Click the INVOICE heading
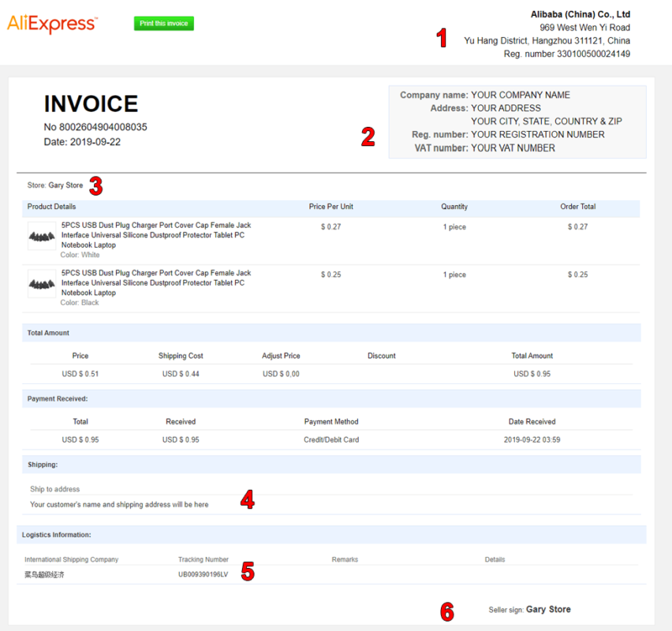The height and width of the screenshot is (631, 672). tap(91, 104)
